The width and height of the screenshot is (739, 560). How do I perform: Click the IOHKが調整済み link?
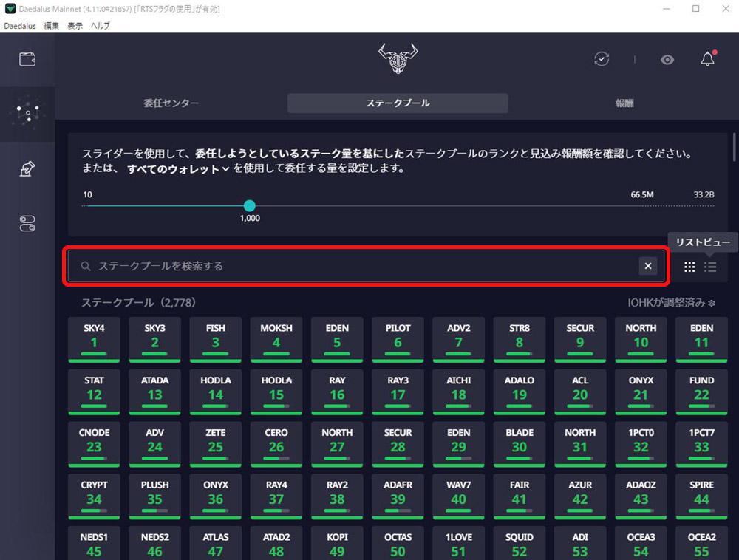click(671, 303)
